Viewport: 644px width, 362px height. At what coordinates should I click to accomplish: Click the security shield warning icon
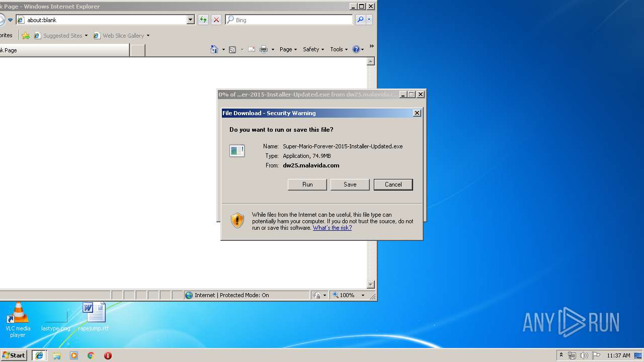(x=237, y=220)
